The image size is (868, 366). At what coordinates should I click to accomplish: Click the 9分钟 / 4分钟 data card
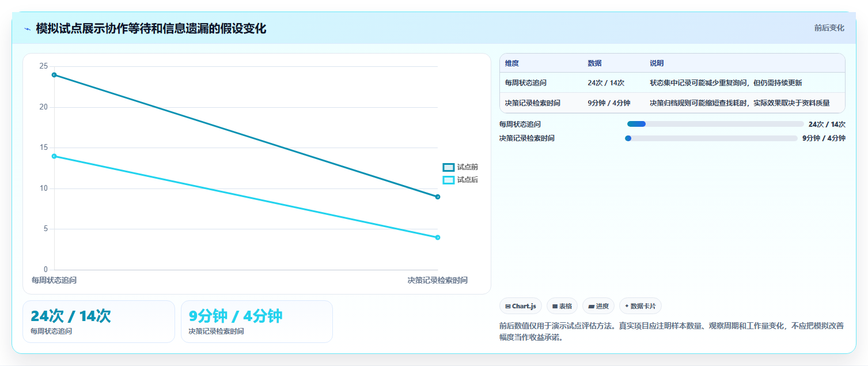pyautogui.click(x=257, y=322)
